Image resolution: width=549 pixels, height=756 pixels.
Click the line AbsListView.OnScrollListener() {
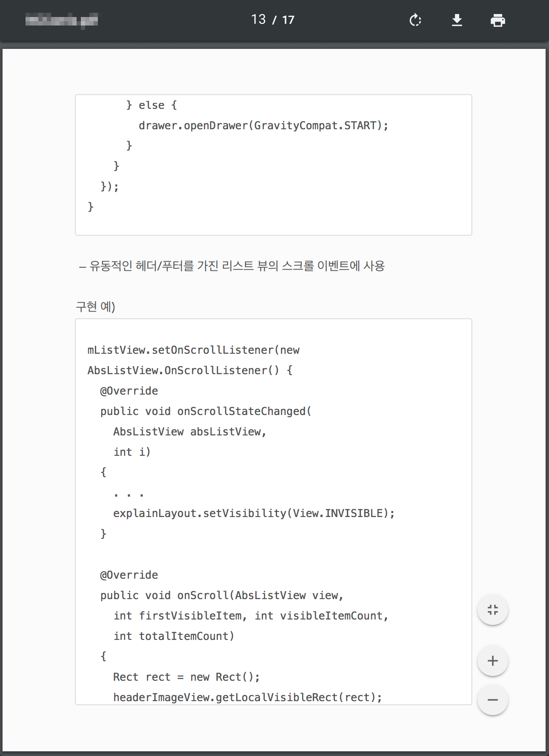point(190,370)
